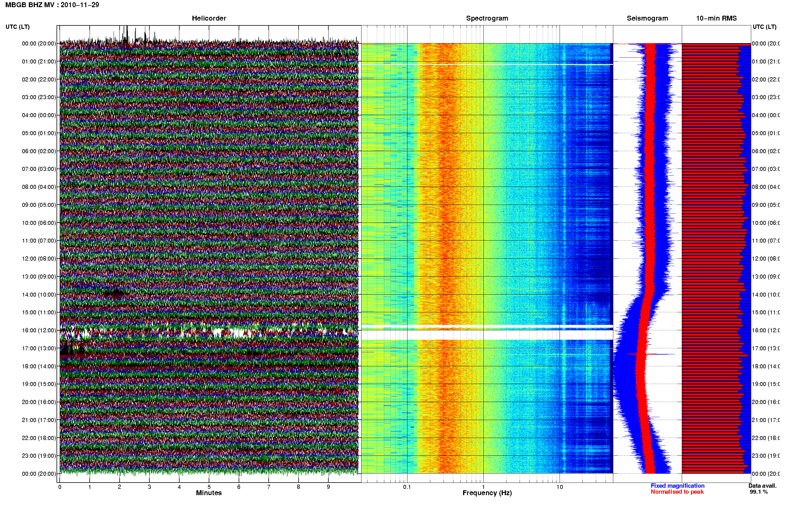Click the thin white gap line in the spectrogram near 01:00
Viewport: 812px width, 508px height.
[x=487, y=64]
